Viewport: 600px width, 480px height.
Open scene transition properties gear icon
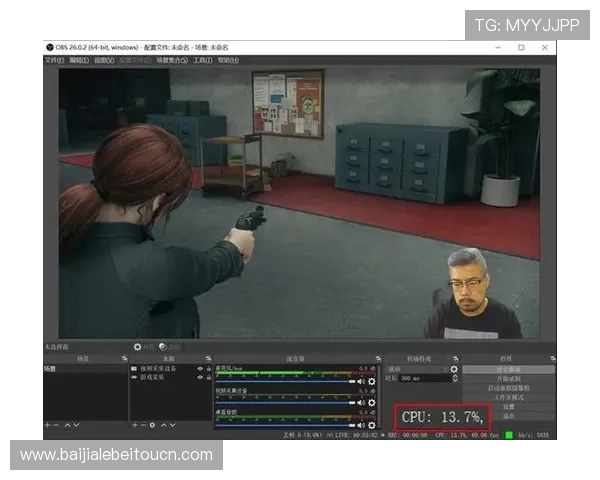coord(452,368)
